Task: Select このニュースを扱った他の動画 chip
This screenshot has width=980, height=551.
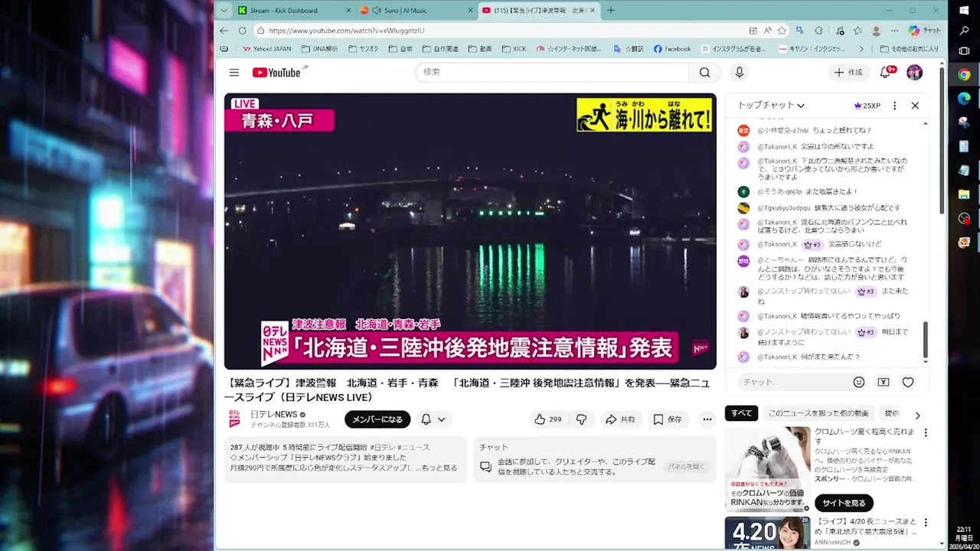Action: click(818, 413)
